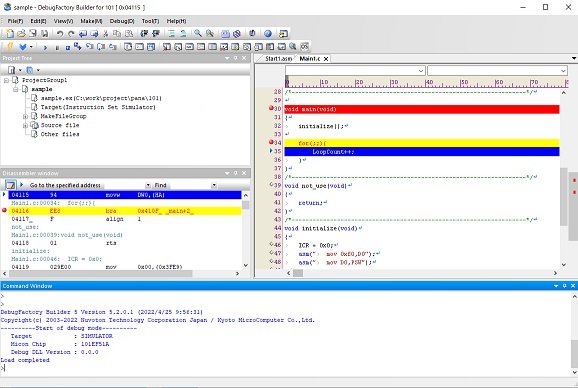Screen dimensions: 578x388
Task: Click the Project Tree toolbar page icon
Action: click(11, 70)
